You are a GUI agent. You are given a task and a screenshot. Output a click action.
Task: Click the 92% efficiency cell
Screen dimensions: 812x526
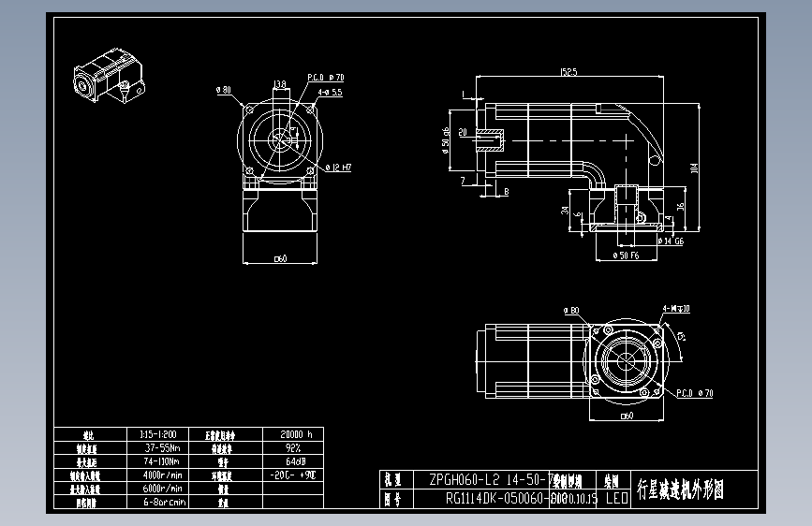(293, 447)
